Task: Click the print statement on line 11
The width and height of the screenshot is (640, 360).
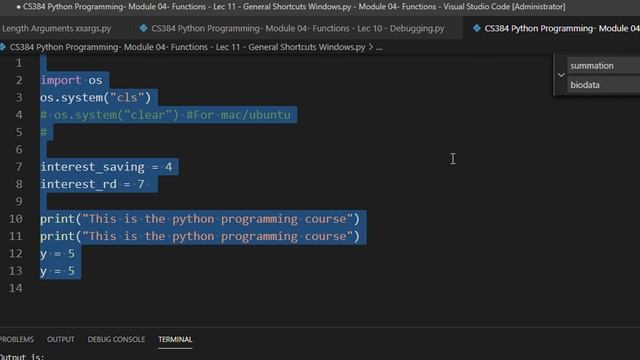Action: 200,236
